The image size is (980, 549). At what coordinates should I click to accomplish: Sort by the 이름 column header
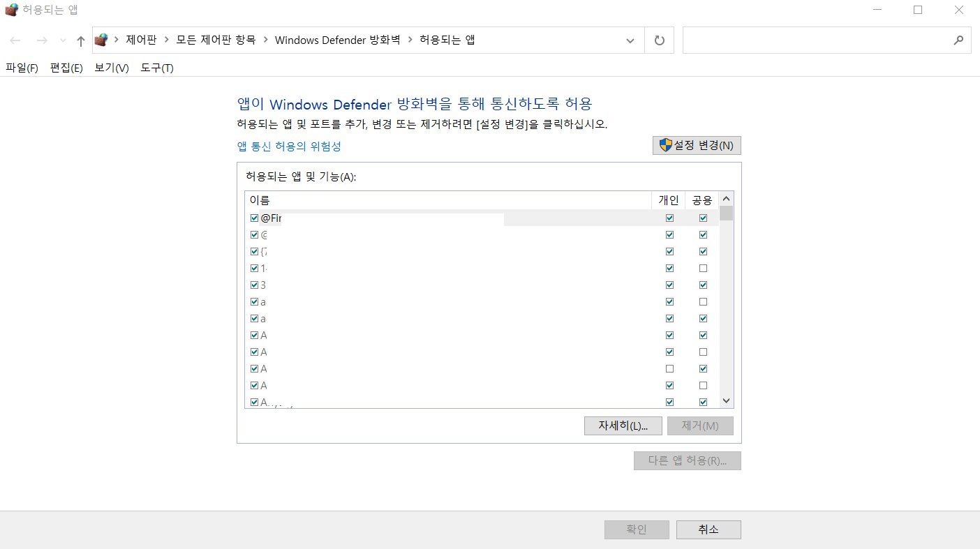(x=448, y=200)
